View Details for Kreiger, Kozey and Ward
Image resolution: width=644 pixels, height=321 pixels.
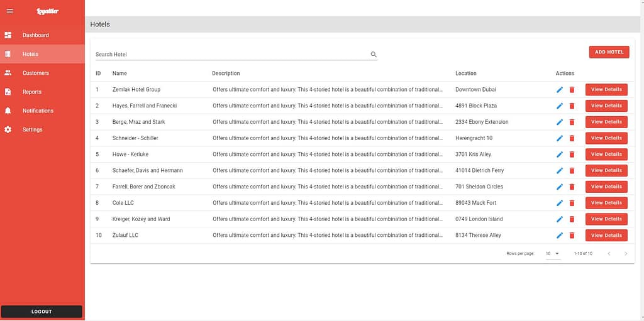(606, 219)
